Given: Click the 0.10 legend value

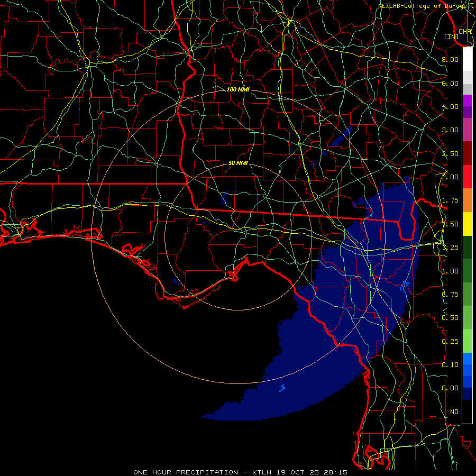Looking at the screenshot, I should [450, 365].
